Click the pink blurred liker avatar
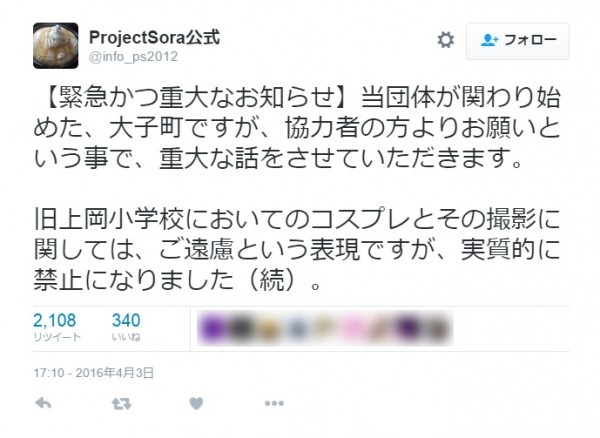Screen dimensions: 600x438 tap(353, 329)
